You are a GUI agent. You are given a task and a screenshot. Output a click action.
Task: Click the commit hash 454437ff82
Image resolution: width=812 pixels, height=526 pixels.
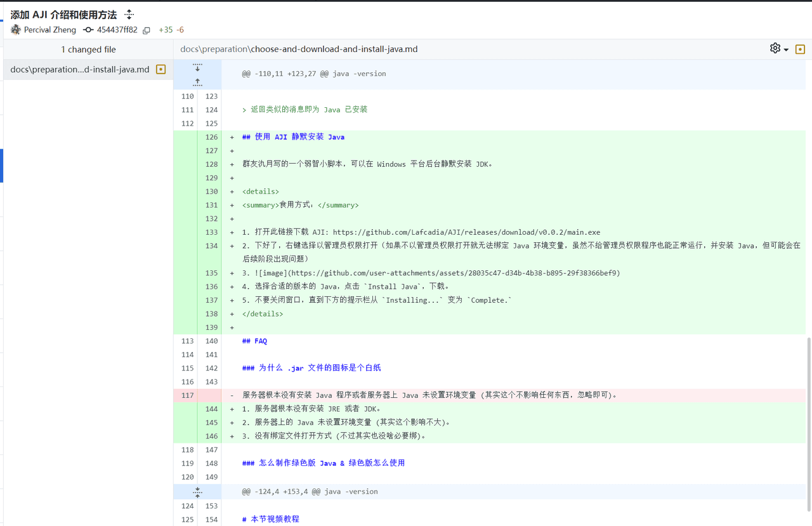[x=117, y=30]
